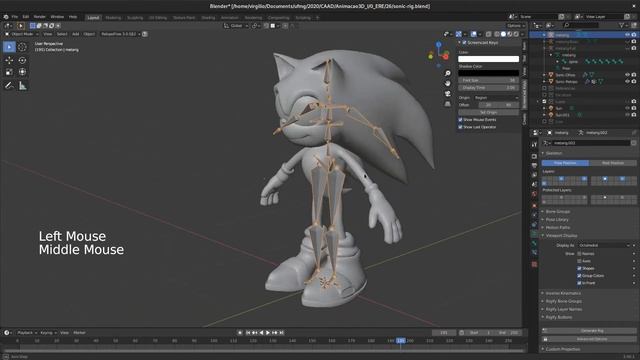Select the Select Box tool
This screenshot has width=640, height=360.
click(x=9, y=47)
